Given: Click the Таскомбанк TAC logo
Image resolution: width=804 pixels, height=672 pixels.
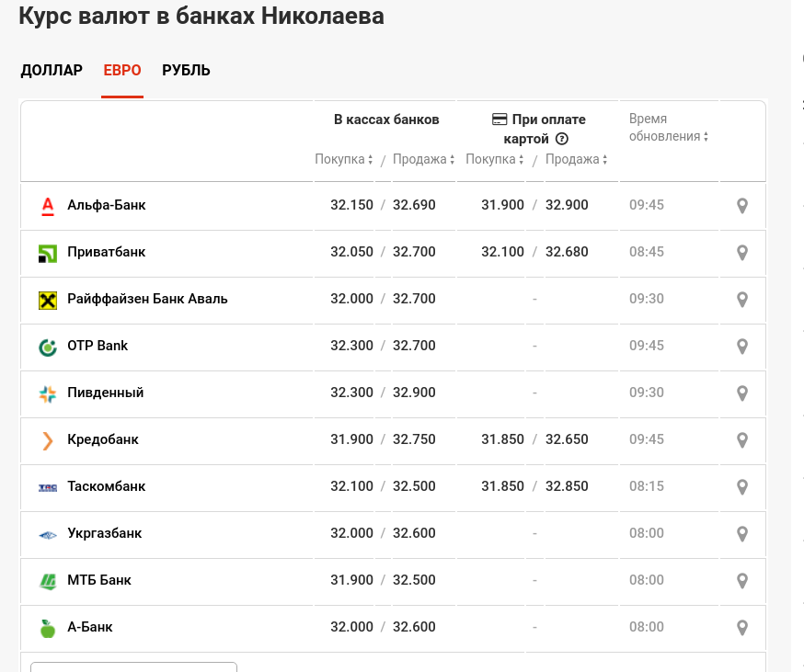Looking at the screenshot, I should pos(48,487).
